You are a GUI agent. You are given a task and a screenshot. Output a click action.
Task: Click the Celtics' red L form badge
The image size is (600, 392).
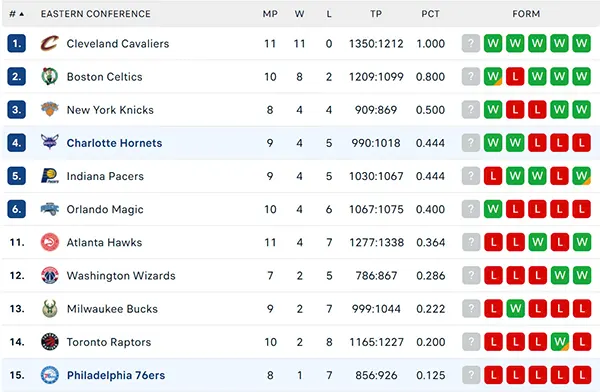point(515,77)
